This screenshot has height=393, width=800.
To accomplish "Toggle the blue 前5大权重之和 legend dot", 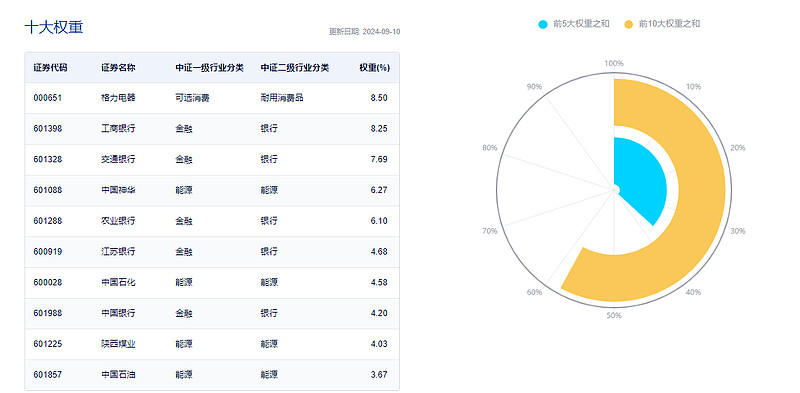I will tap(543, 24).
